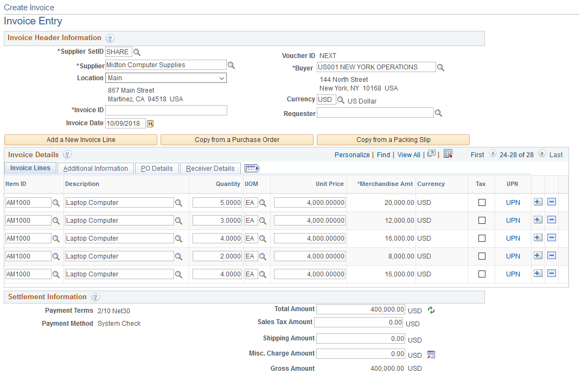Open the Create Invoice link
The height and width of the screenshot is (374, 588).
(29, 8)
